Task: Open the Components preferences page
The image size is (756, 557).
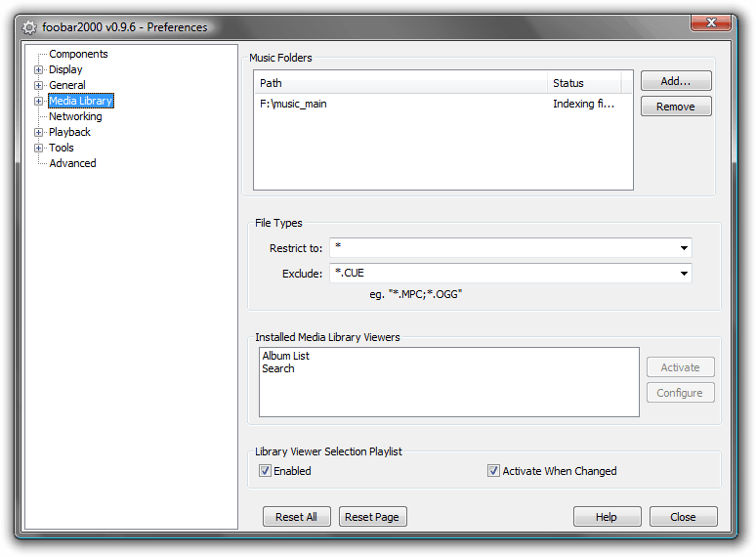Action: click(78, 54)
